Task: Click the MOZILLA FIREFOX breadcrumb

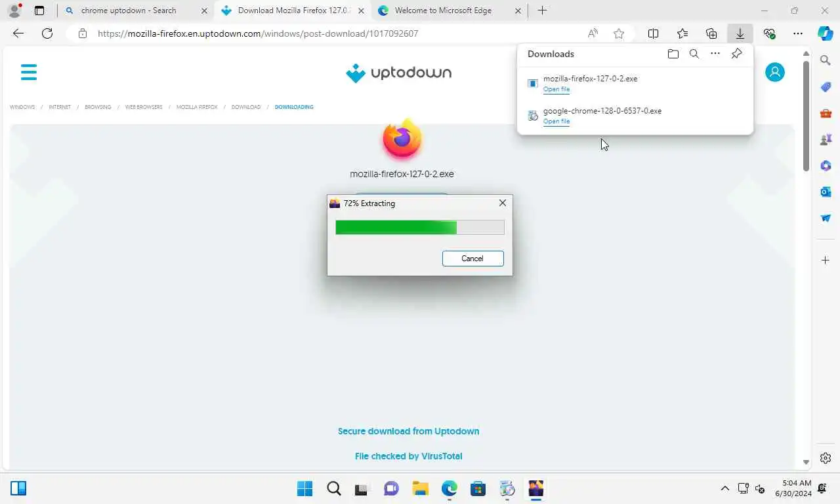Action: [x=197, y=107]
